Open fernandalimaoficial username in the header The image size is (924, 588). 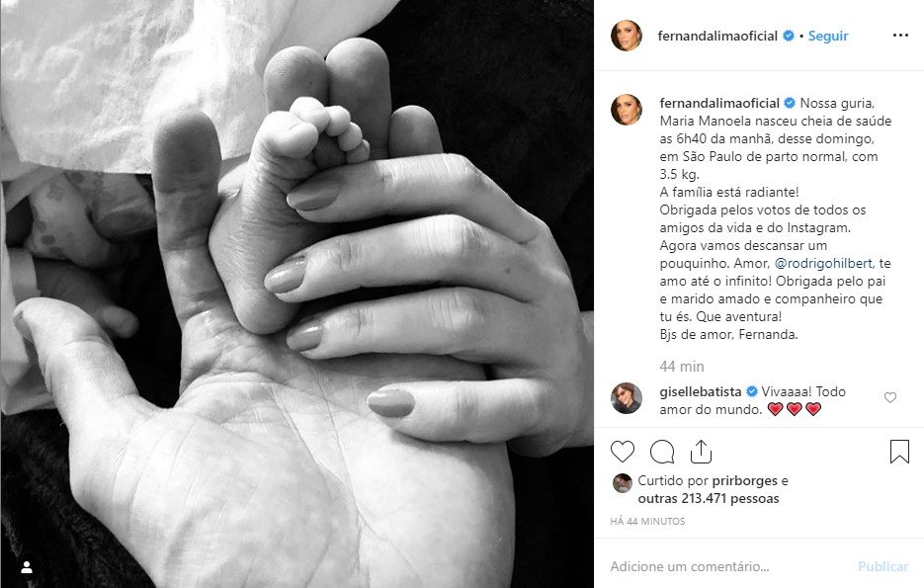pyautogui.click(x=717, y=36)
